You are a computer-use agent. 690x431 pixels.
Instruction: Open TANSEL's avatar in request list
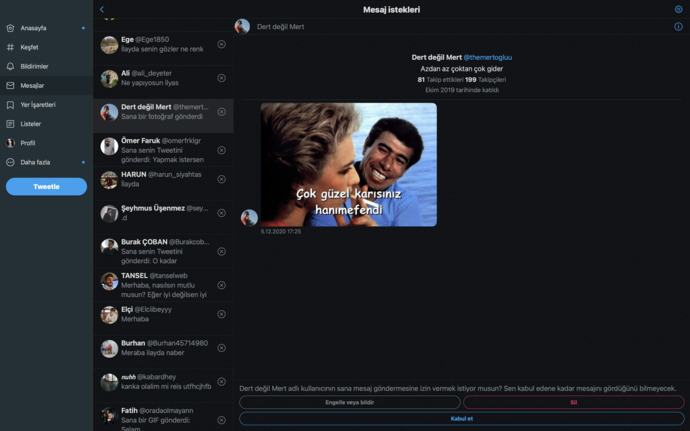(x=109, y=281)
